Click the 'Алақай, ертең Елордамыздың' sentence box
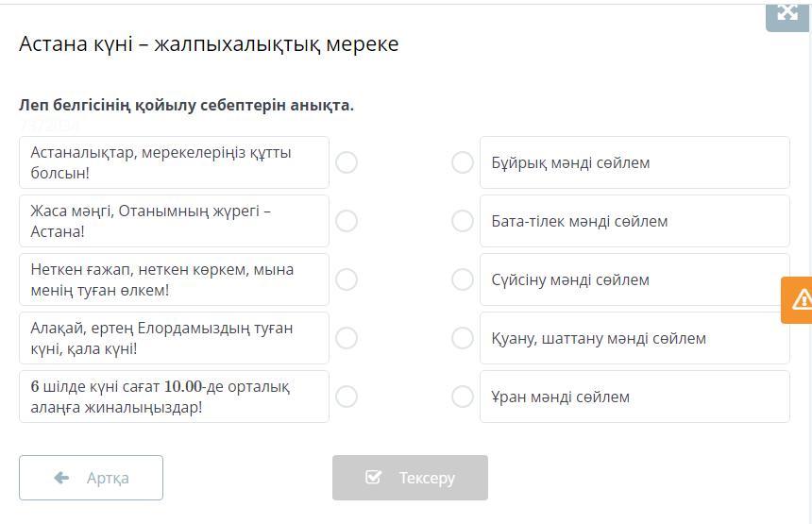 [174, 338]
